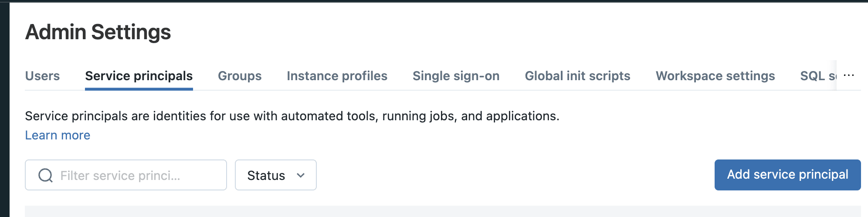The height and width of the screenshot is (217, 868).
Task: Switch to the Groups tab
Action: (x=240, y=76)
